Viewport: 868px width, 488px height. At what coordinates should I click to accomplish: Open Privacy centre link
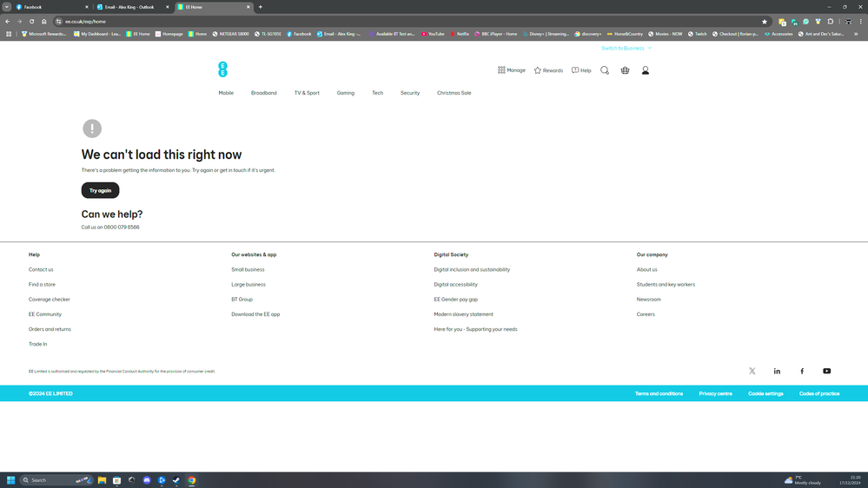(x=715, y=394)
